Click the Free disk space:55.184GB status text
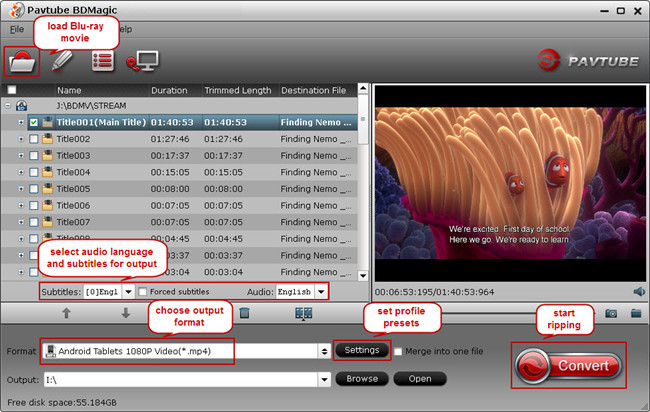Image resolution: width=650 pixels, height=412 pixels. [x=62, y=402]
